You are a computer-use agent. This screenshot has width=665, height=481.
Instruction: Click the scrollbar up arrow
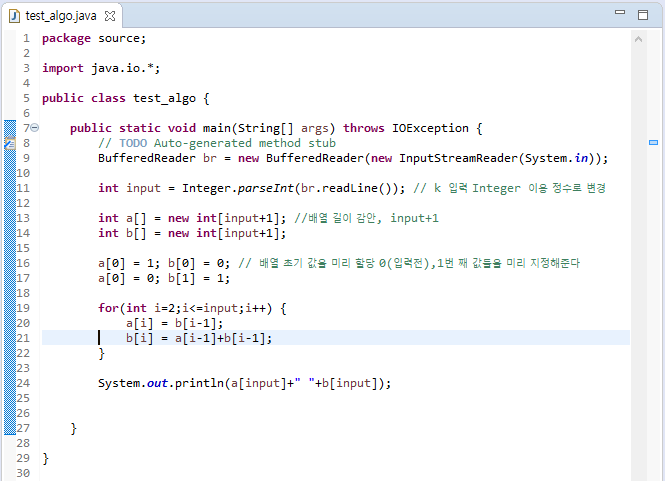(x=638, y=39)
